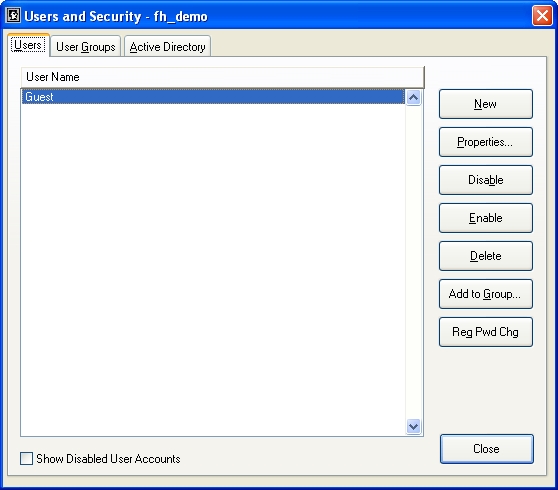Toggle Show Disabled User Accounts checkbox
This screenshot has height=490, width=558.
pyautogui.click(x=26, y=459)
